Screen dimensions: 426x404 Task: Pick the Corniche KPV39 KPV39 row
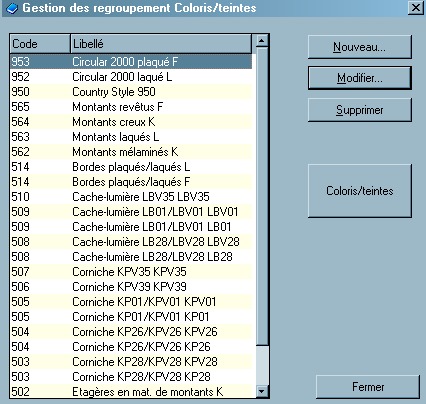pyautogui.click(x=131, y=287)
